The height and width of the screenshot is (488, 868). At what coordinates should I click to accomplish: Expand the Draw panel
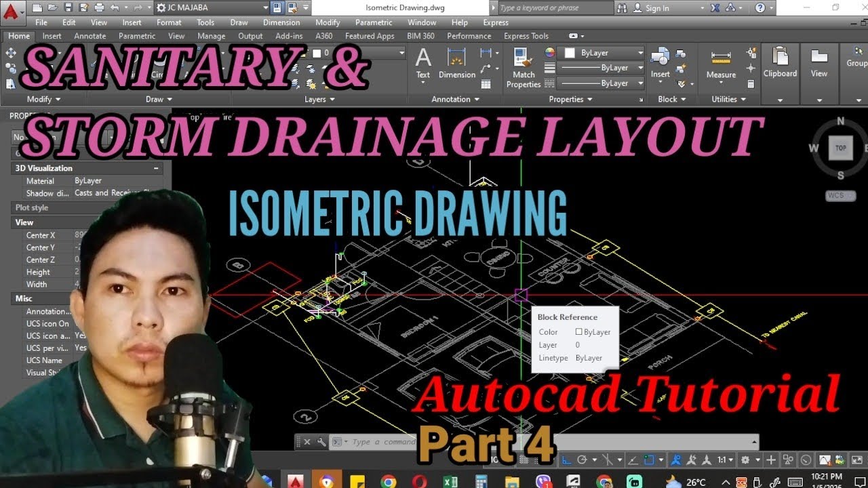(x=159, y=99)
